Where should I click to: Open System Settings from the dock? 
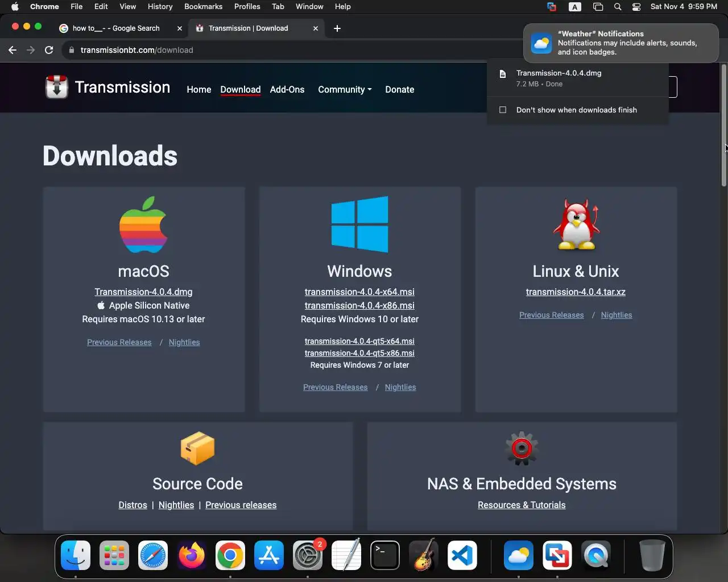click(308, 555)
